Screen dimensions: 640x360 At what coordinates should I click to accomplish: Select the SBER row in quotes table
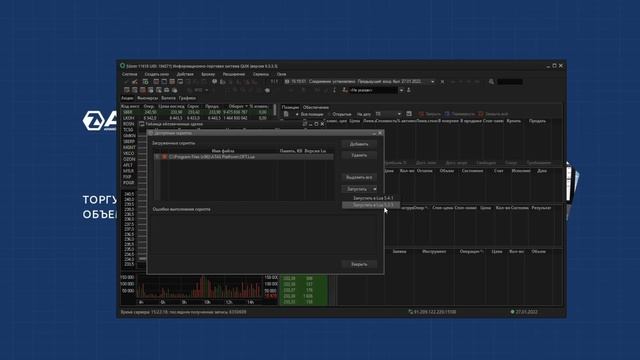coord(195,112)
